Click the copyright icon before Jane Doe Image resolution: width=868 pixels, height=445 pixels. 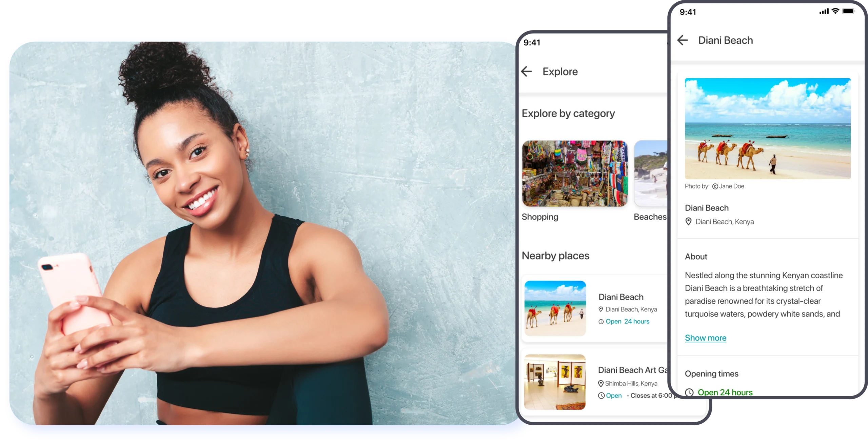point(715,186)
